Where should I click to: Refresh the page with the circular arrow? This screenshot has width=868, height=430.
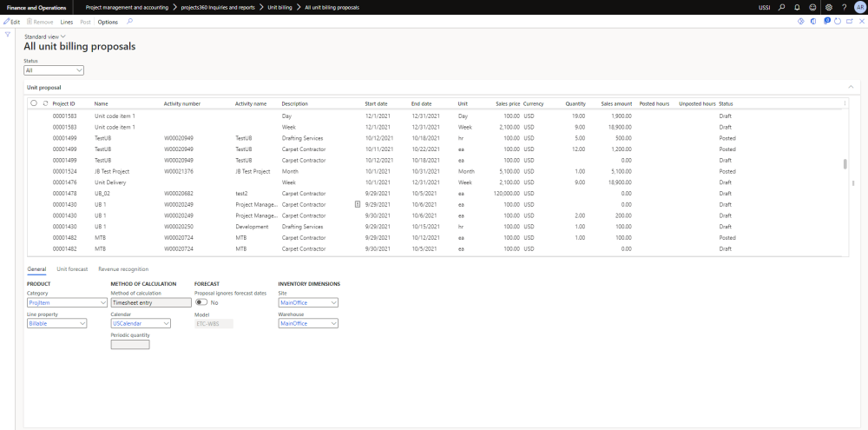[x=836, y=21]
